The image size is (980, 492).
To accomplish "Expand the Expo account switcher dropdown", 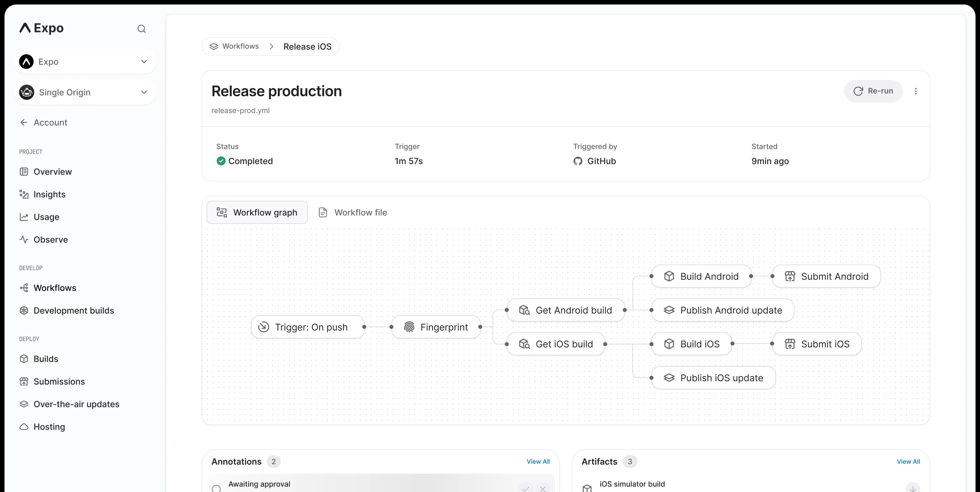I will click(x=85, y=62).
